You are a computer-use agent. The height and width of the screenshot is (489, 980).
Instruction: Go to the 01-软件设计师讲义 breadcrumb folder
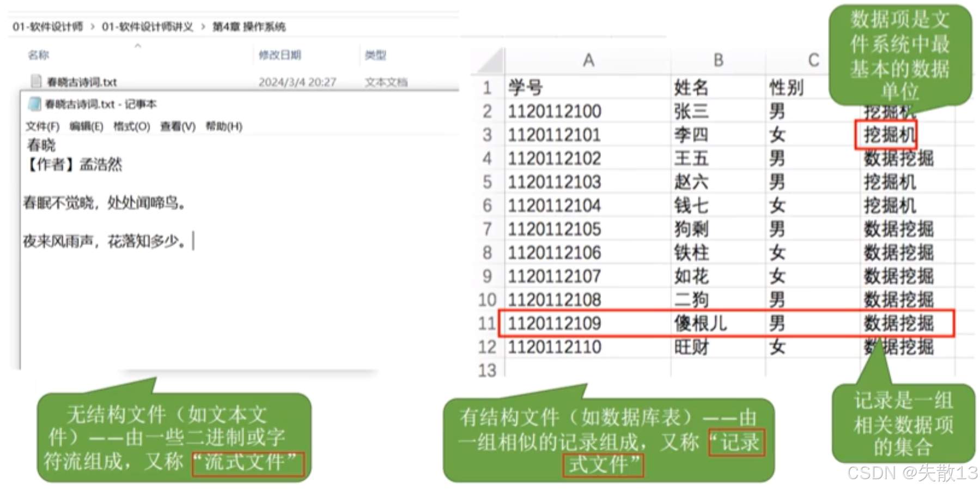[147, 26]
